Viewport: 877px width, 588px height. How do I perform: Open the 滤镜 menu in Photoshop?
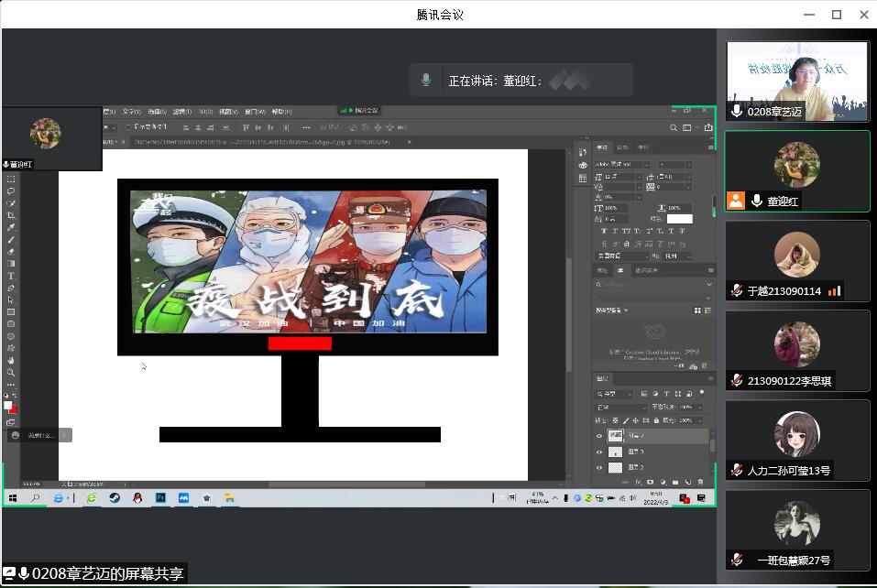tap(182, 112)
